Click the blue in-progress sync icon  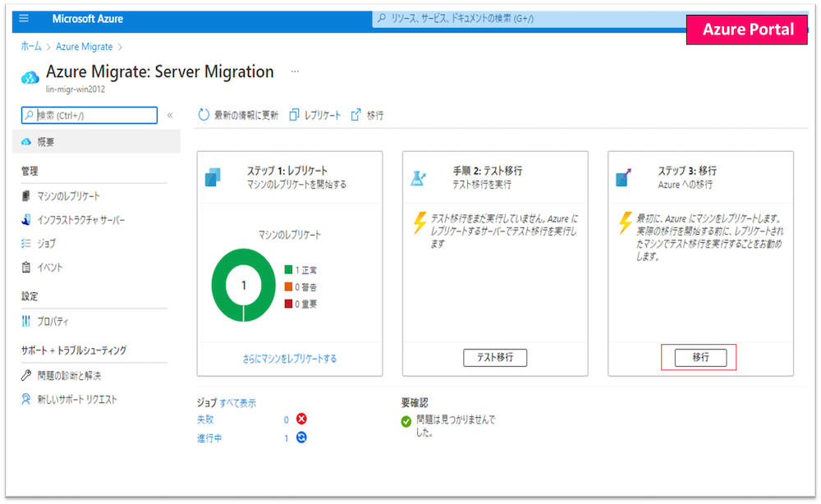pos(301,438)
